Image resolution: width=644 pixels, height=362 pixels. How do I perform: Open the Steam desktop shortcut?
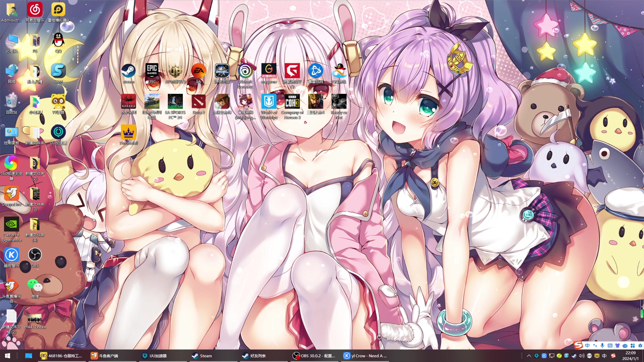[128, 71]
